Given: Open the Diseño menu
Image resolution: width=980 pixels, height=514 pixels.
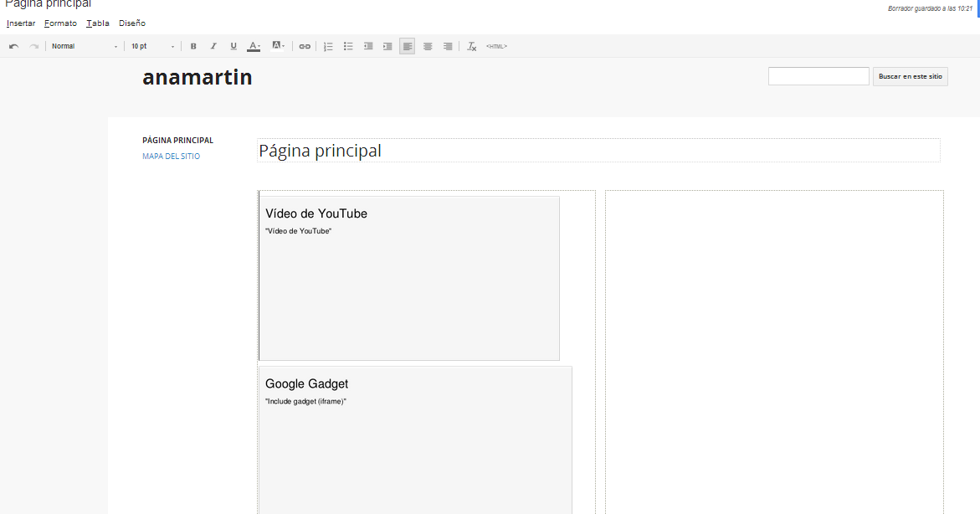Looking at the screenshot, I should click(132, 23).
